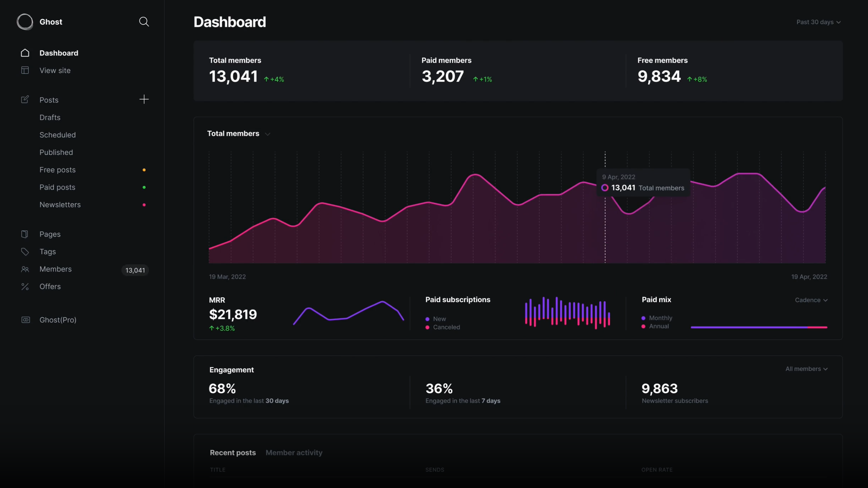Open the Past 30 days date filter
Screen dimensions: 868x488
point(819,22)
